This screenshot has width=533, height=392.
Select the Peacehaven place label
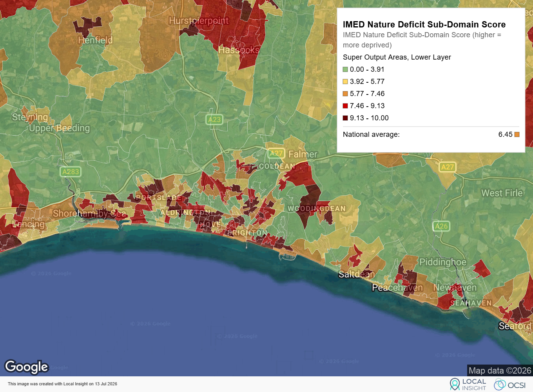pyautogui.click(x=397, y=288)
